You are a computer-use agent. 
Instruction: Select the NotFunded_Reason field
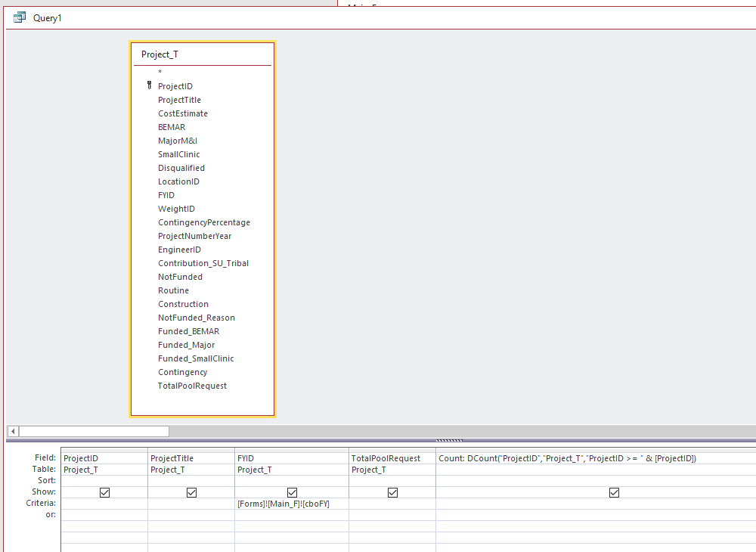[197, 318]
